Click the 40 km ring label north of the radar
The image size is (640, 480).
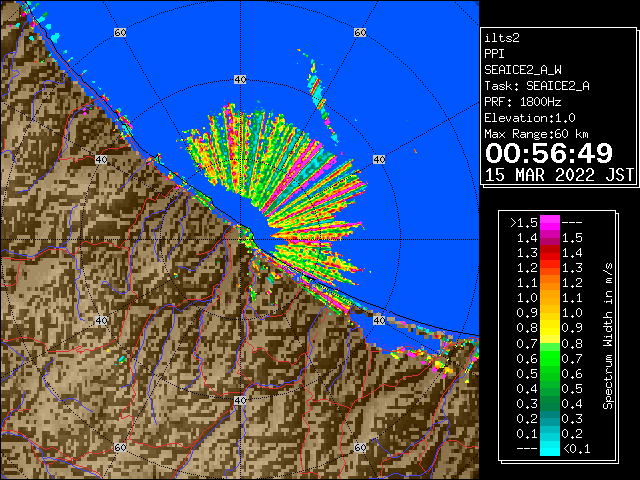tap(240, 80)
